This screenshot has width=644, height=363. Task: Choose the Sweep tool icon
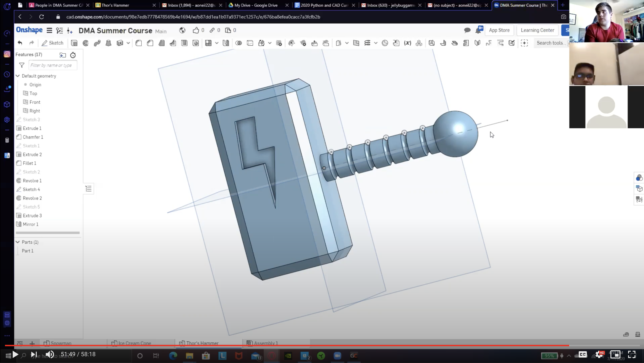click(x=97, y=43)
